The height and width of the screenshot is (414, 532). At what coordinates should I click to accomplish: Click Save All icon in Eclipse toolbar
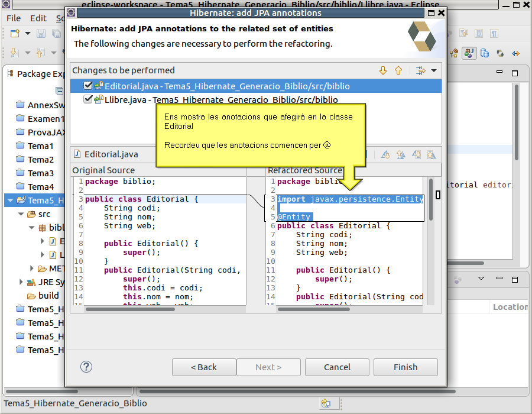coord(56,33)
